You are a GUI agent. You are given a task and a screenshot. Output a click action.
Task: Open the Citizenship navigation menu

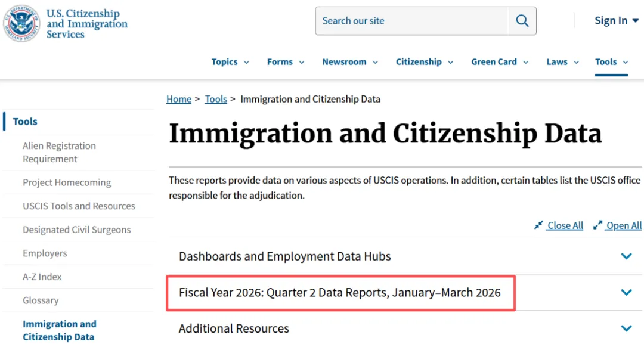click(x=419, y=61)
